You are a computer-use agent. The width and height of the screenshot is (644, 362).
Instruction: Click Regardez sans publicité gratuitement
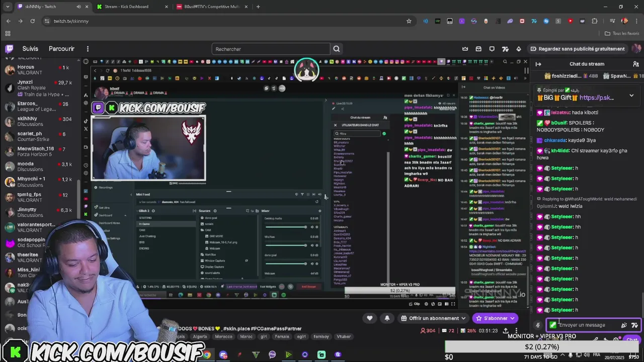pyautogui.click(x=578, y=49)
